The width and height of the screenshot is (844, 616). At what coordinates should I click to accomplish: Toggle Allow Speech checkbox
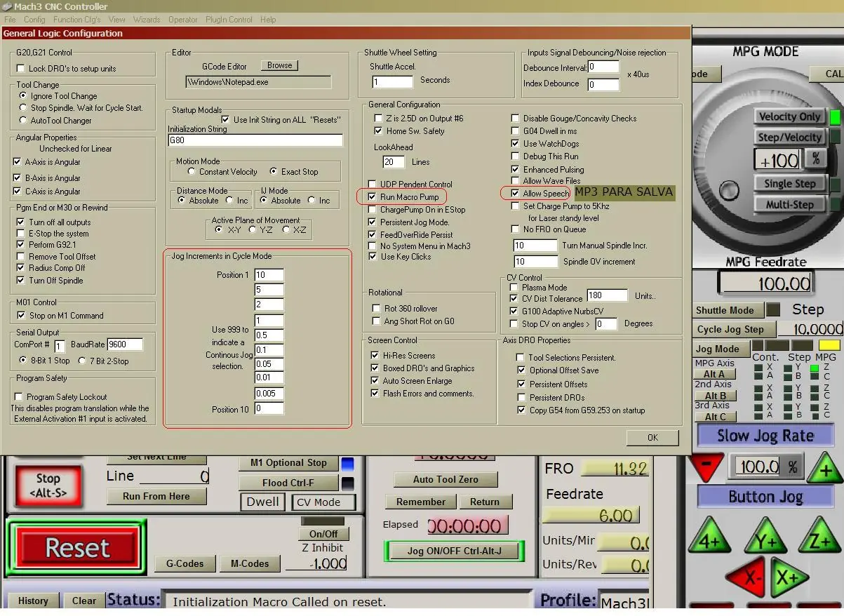pyautogui.click(x=516, y=193)
